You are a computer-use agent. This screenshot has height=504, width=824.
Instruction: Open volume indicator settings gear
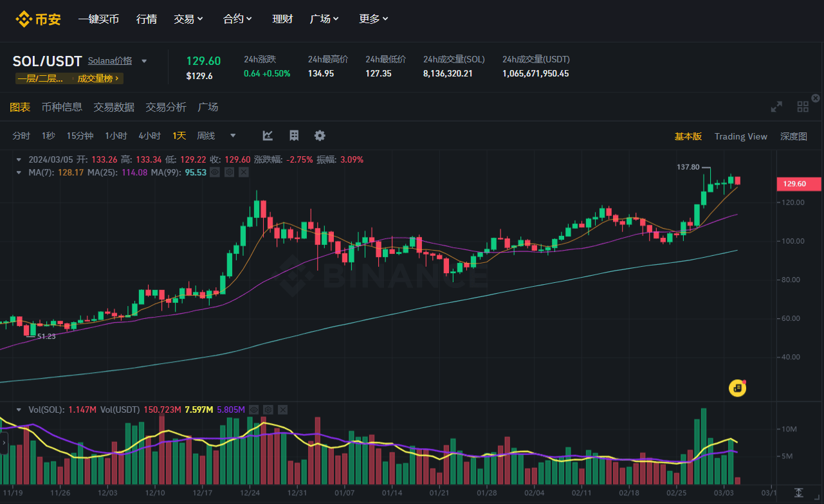click(x=268, y=410)
